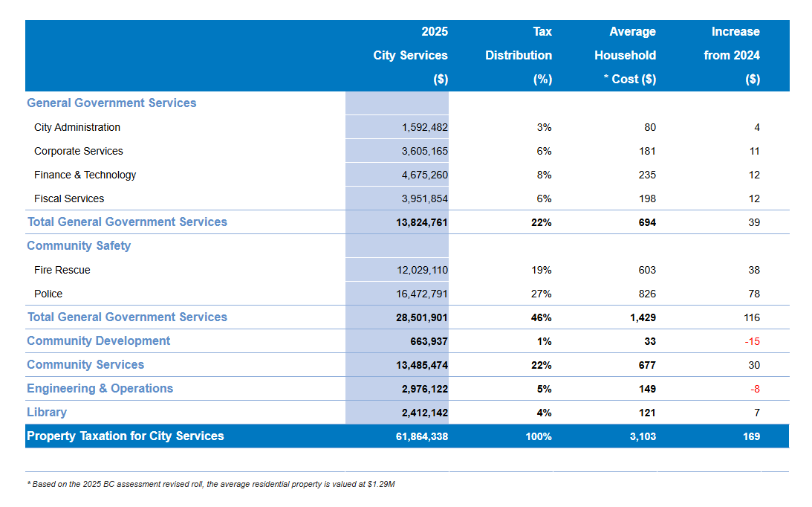This screenshot has height=507, width=812.
Task: Click the household cost value 149
Action: click(647, 390)
